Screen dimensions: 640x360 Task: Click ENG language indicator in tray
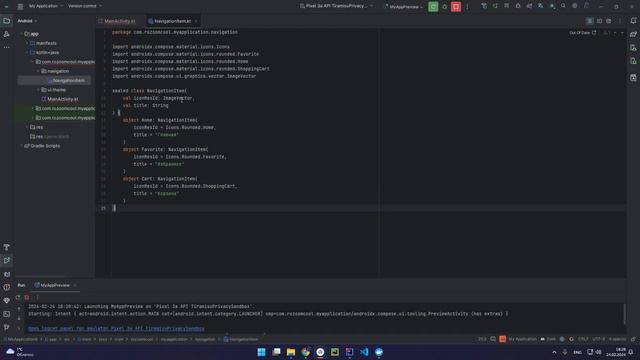tap(577, 352)
